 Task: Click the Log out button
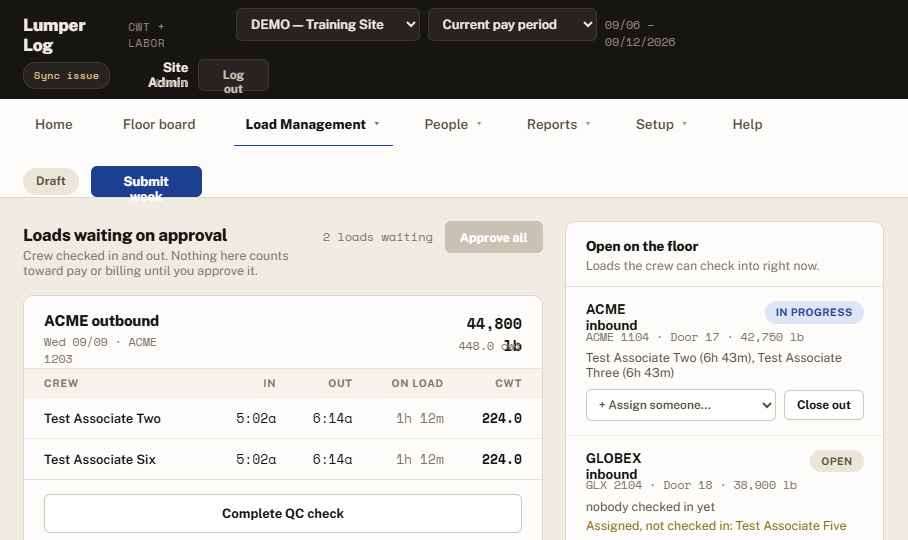233,75
